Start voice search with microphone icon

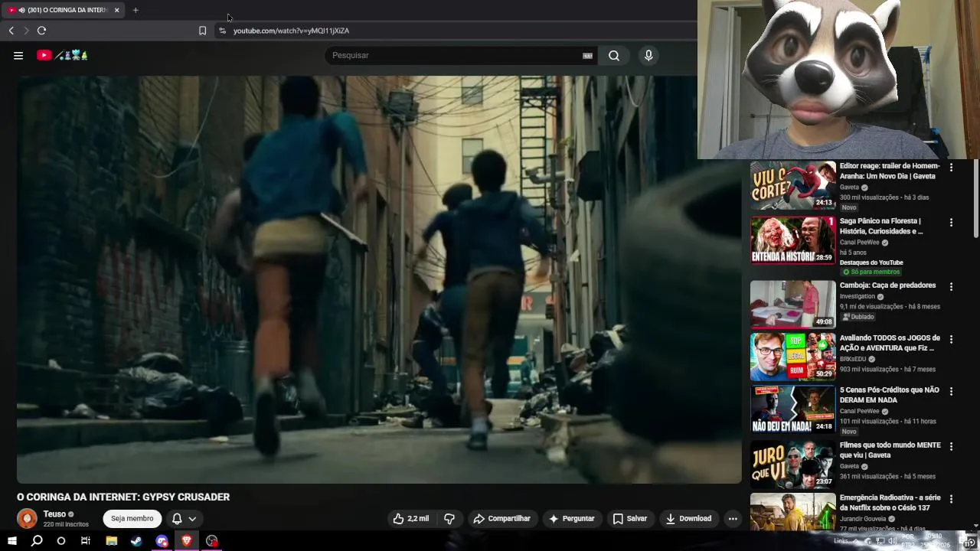pos(648,55)
